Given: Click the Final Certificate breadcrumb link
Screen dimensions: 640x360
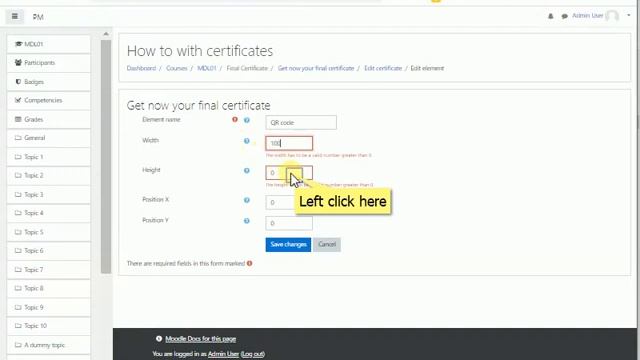Looking at the screenshot, I should click(x=247, y=68).
